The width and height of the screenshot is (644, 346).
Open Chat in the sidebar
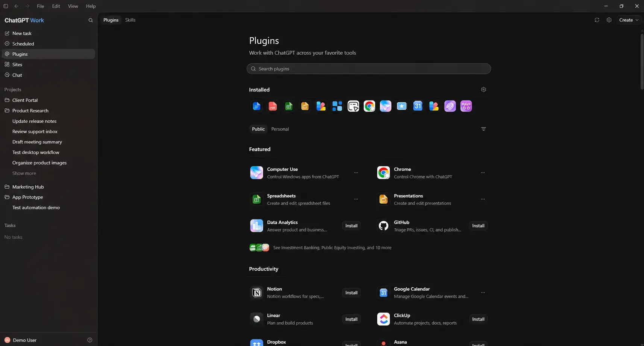(x=48, y=75)
